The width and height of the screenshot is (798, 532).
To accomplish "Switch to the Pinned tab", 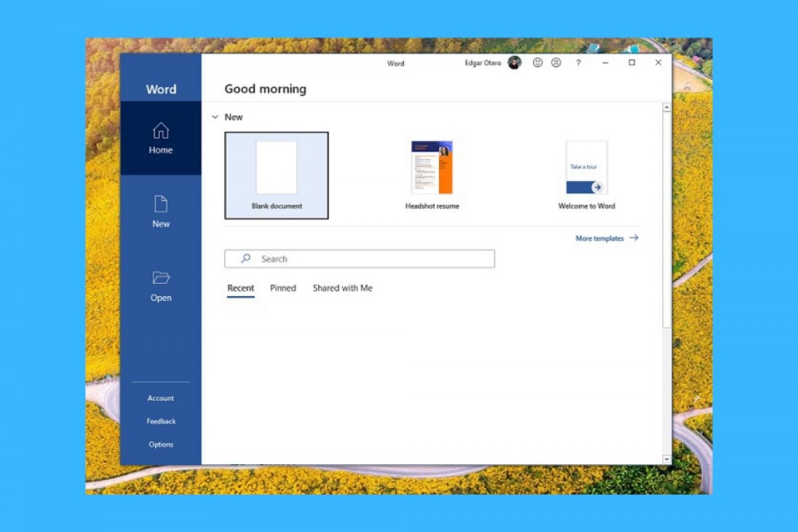I will point(283,289).
